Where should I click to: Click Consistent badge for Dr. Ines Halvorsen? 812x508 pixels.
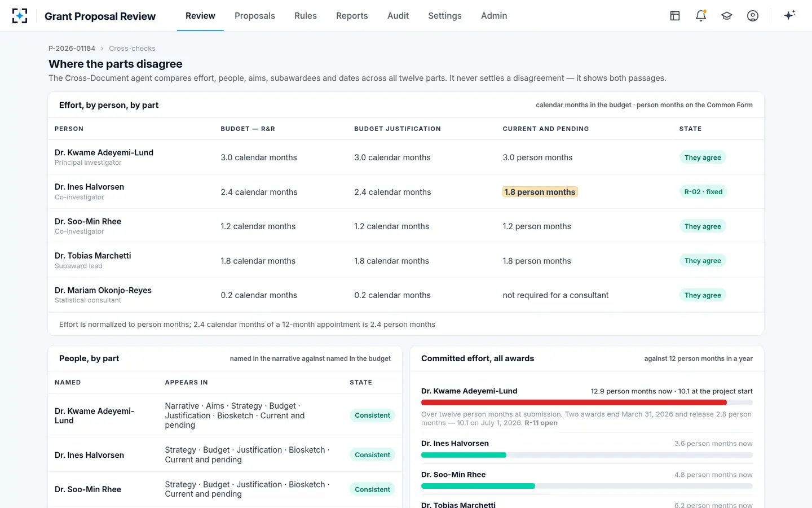372,455
